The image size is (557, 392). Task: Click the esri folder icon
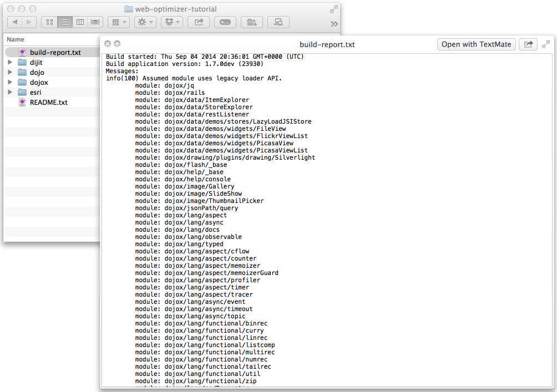click(22, 93)
